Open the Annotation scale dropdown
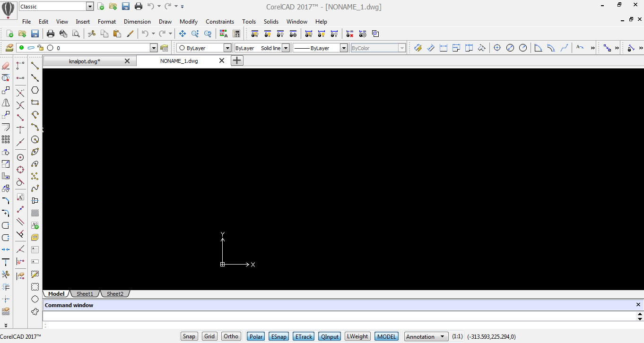The image size is (644, 343). click(426, 336)
